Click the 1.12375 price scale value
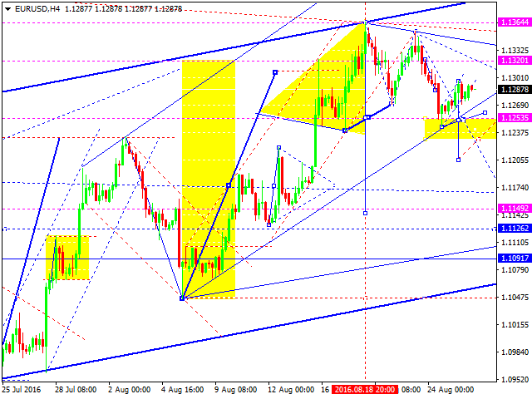 coord(515,133)
